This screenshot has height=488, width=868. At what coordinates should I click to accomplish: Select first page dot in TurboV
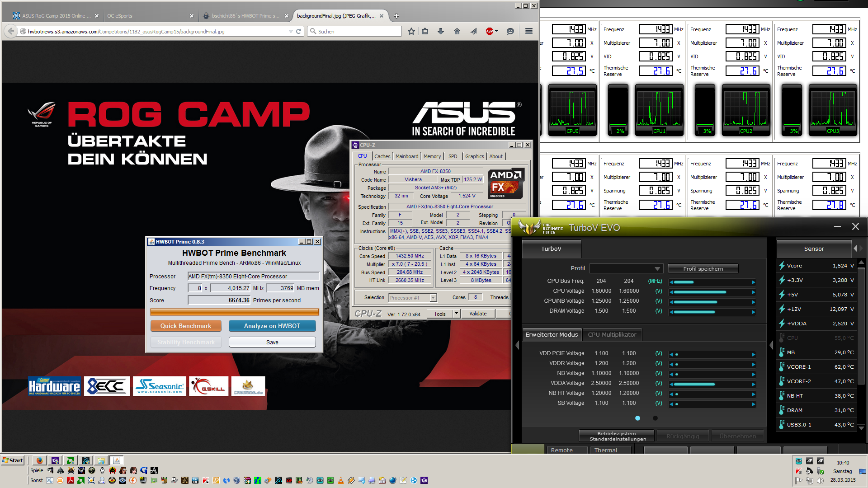click(637, 418)
